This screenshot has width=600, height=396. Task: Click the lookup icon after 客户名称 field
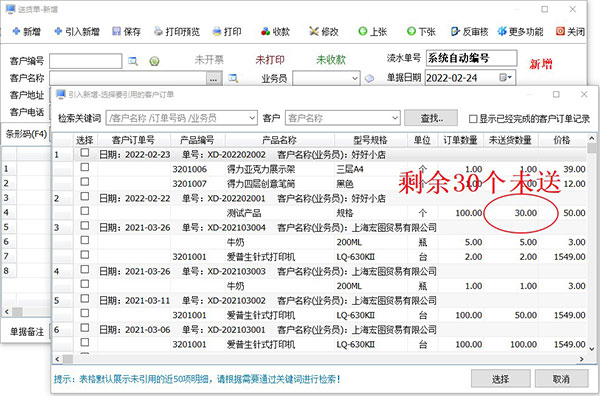point(233,78)
